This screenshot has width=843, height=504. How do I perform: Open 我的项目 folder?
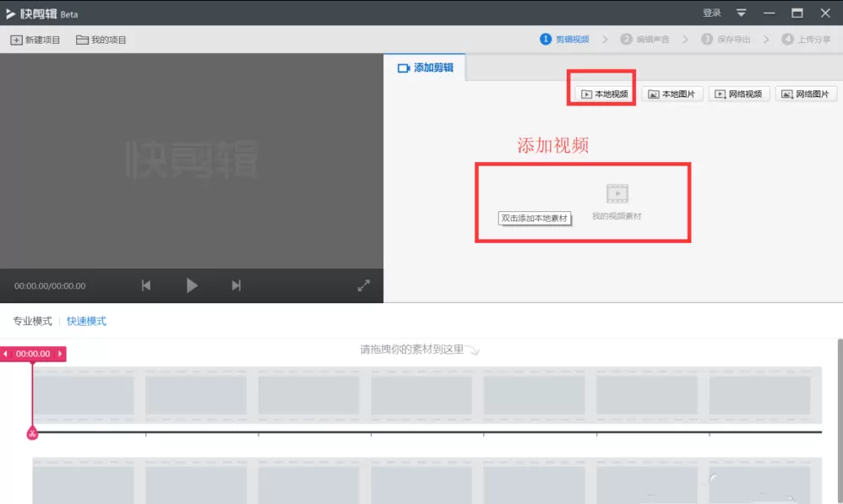(101, 40)
